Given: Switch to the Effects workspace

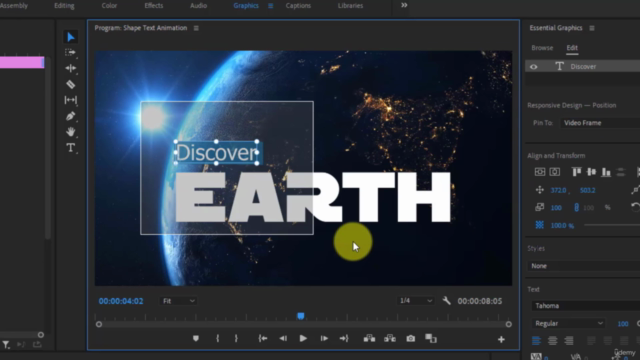Looking at the screenshot, I should [x=153, y=6].
